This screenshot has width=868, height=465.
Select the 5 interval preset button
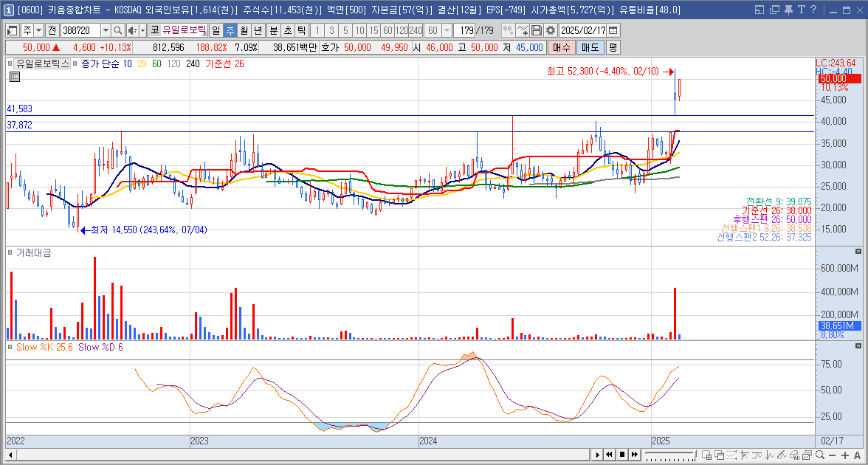(345, 30)
